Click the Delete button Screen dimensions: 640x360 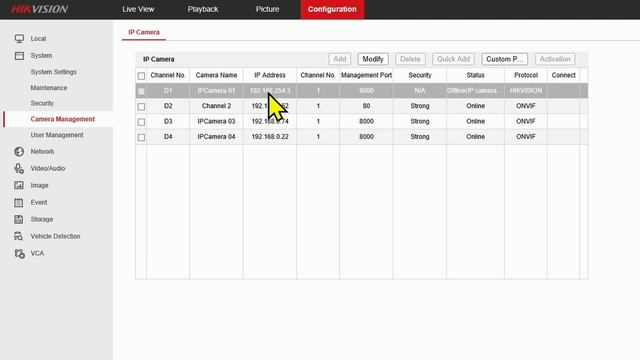pyautogui.click(x=410, y=59)
